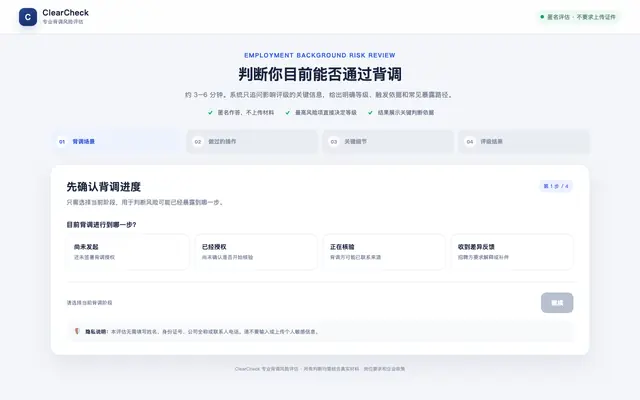Screen dimensions: 640x400
Task: Click the subtitle 只需选择当前阶段 under the card title
Action: click(146, 202)
